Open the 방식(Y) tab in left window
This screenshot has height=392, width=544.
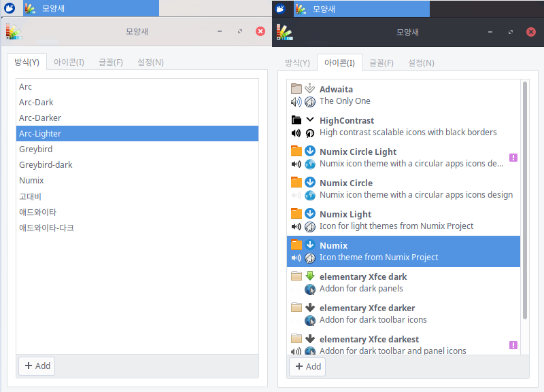tap(27, 62)
